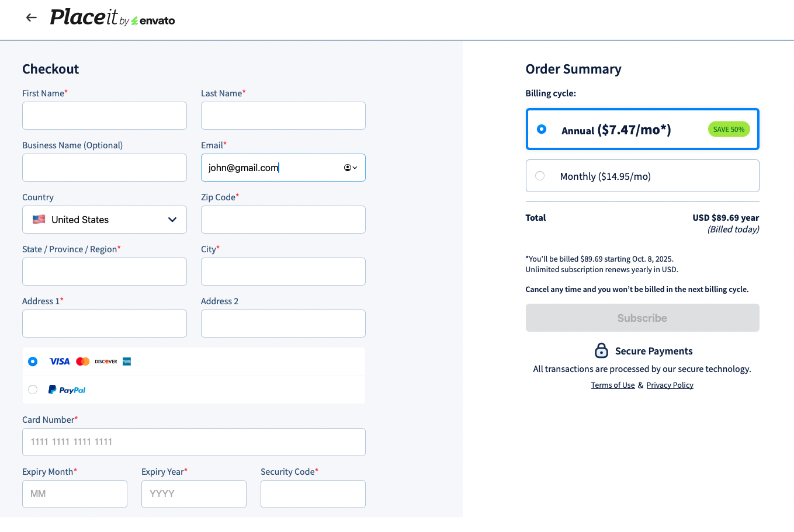Screen dimensions: 794x532
Task: Open the Country dropdown
Action: pyautogui.click(x=105, y=220)
